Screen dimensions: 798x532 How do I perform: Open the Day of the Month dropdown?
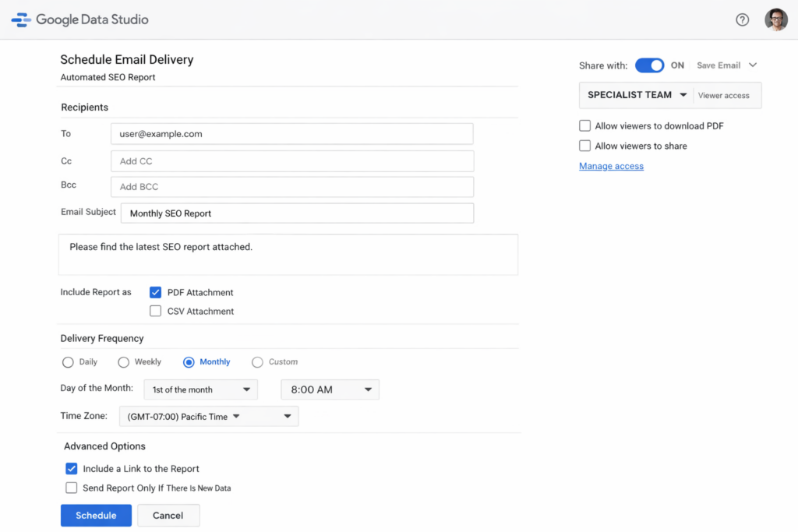200,389
